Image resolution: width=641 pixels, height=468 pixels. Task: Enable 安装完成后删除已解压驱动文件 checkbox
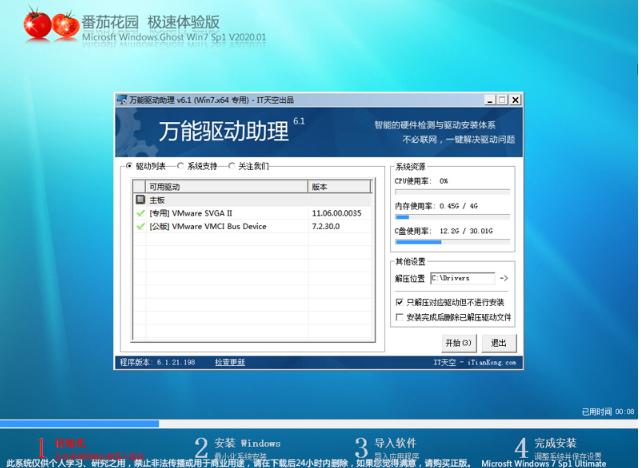pos(399,317)
